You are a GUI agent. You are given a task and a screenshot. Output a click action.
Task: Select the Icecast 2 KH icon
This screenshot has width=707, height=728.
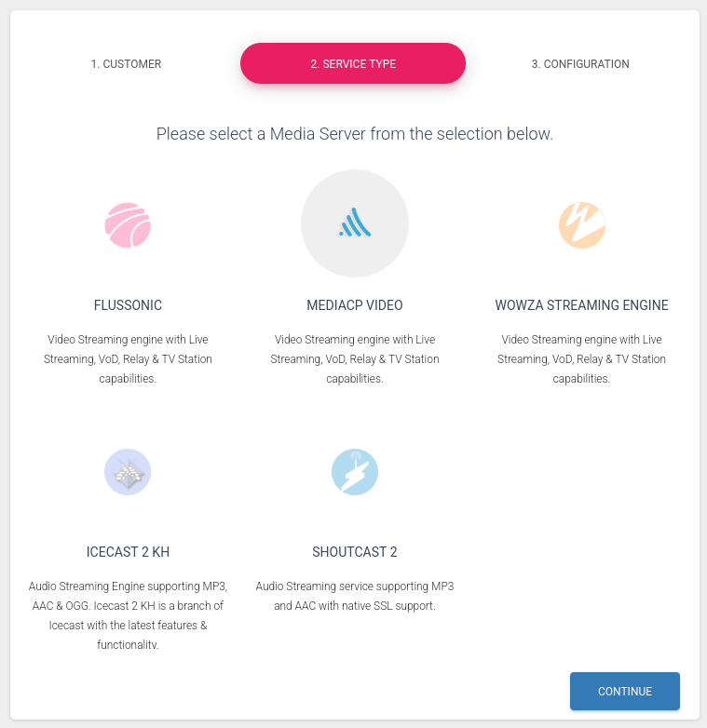pyautogui.click(x=128, y=472)
